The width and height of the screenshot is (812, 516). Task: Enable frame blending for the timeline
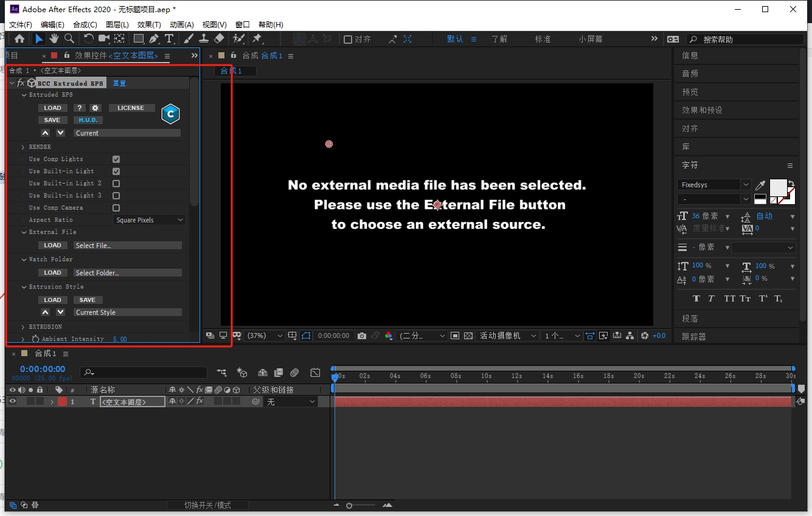pos(279,373)
